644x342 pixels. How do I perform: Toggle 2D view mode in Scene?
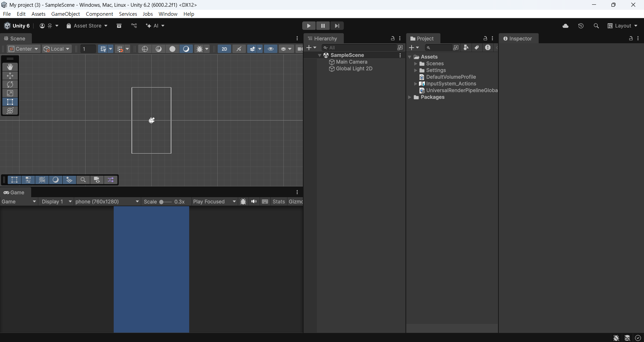click(224, 49)
